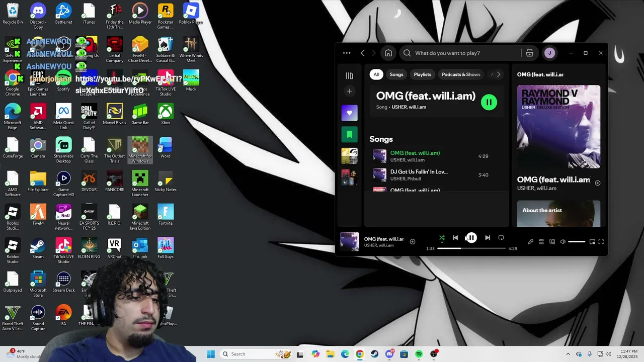This screenshot has width=644, height=362.
Task: Open the Browse icon in the search bar
Action: 530,53
